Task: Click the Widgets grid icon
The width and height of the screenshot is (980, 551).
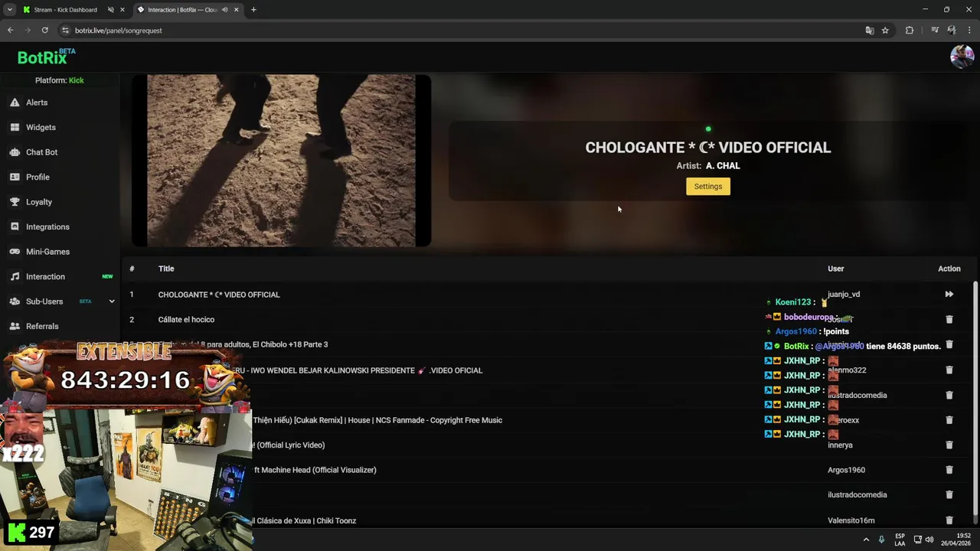Action: pyautogui.click(x=15, y=127)
